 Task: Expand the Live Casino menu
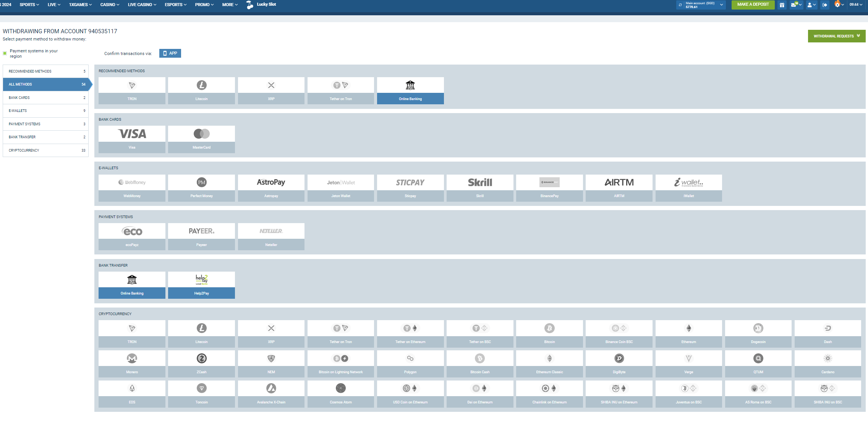pyautogui.click(x=142, y=5)
